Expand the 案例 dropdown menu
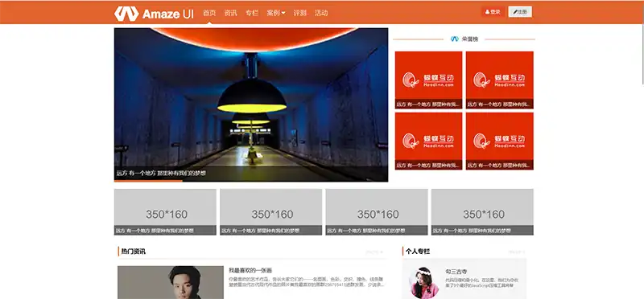 [276, 13]
